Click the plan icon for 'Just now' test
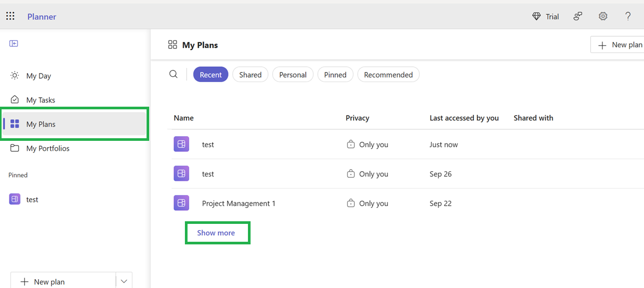Viewport: 644px width, 288px height. [181, 144]
